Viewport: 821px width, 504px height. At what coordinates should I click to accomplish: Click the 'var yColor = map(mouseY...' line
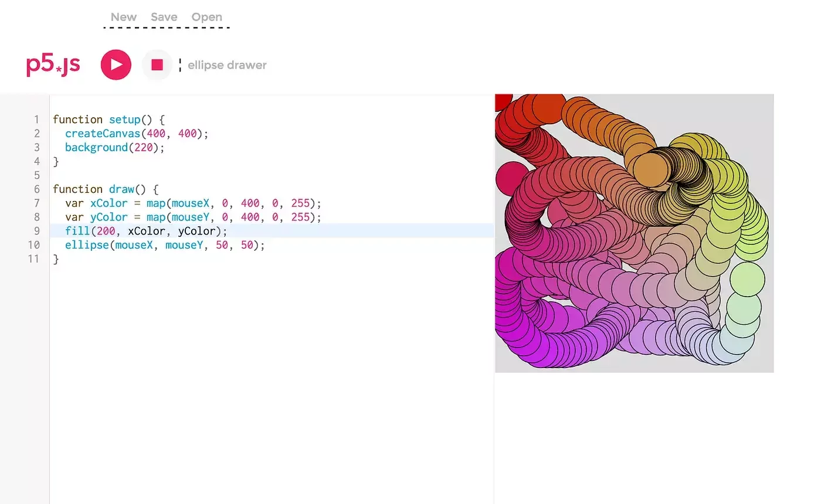[194, 217]
